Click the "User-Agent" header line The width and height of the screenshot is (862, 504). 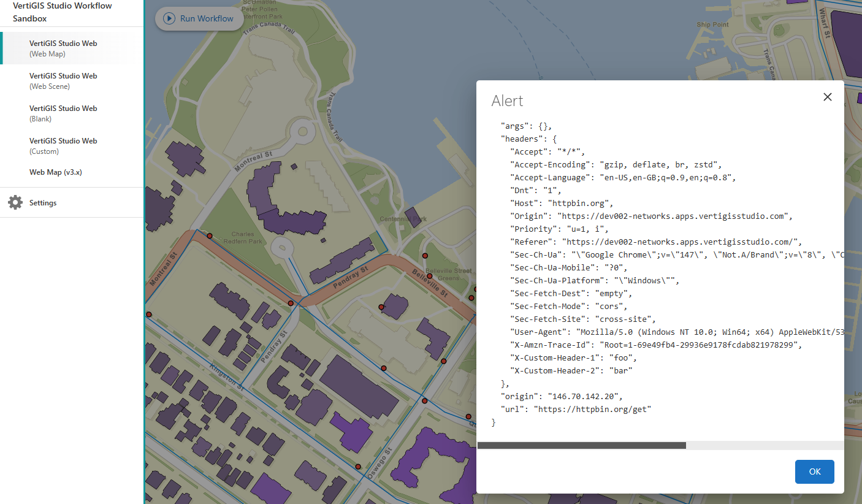677,332
